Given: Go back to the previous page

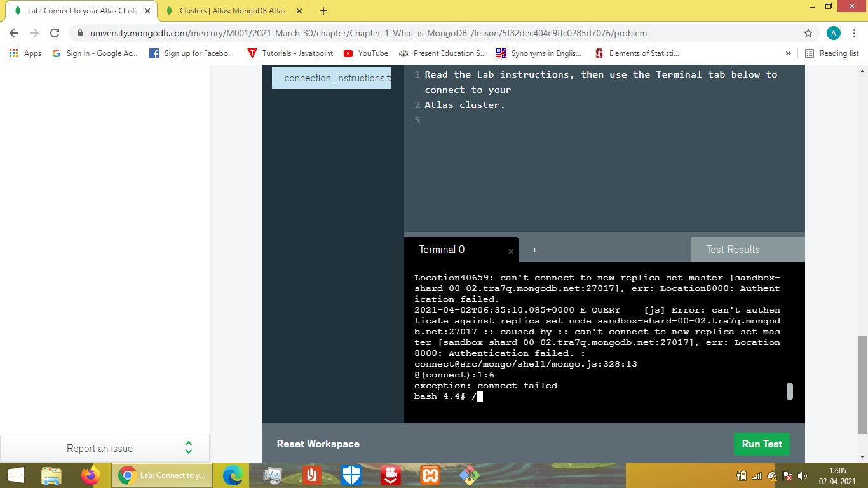Looking at the screenshot, I should tap(14, 33).
